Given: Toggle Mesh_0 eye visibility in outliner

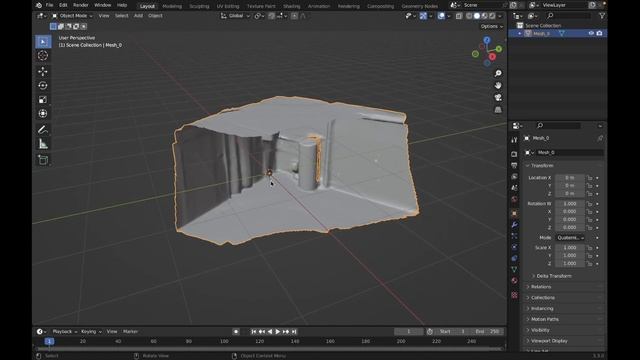Looking at the screenshot, I should point(591,33).
